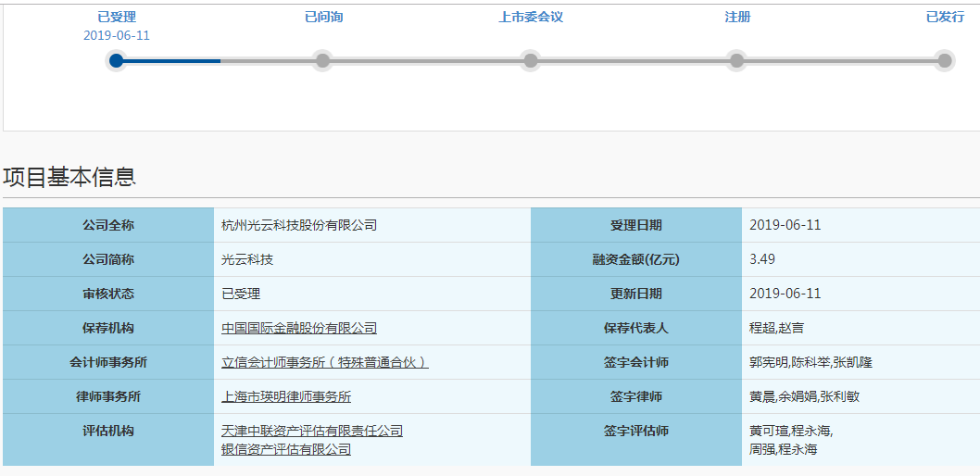980x476 pixels.
Task: Click the 更新日期 value 2019-06-11
Action: [785, 294]
